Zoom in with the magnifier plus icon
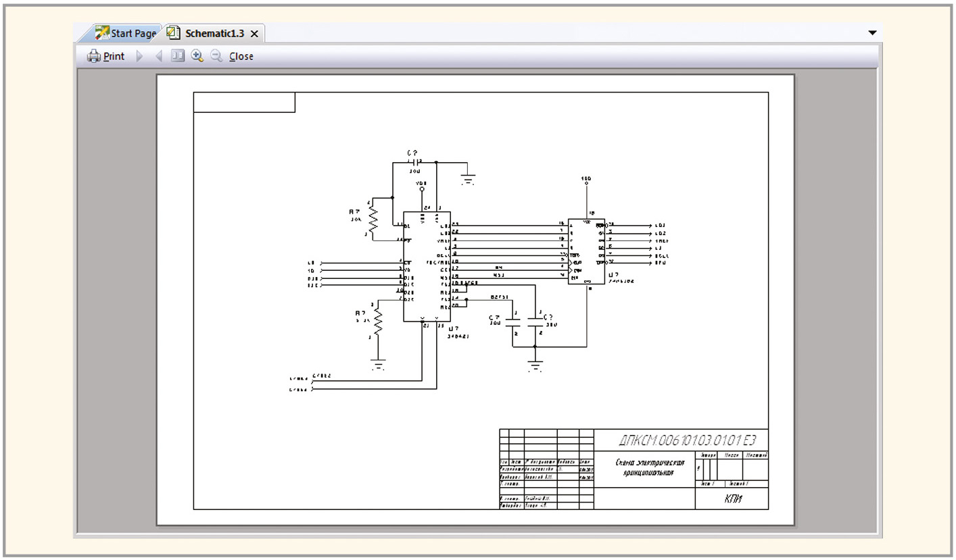956x560 pixels. click(x=197, y=57)
